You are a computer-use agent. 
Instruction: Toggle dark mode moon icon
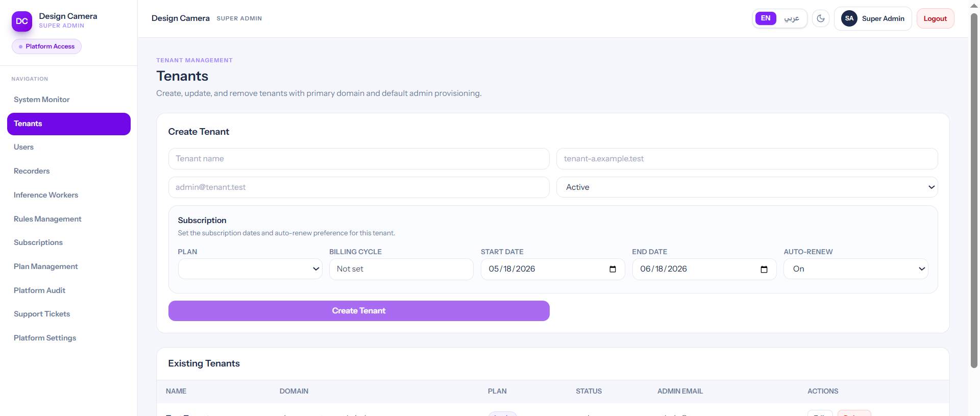[821, 18]
